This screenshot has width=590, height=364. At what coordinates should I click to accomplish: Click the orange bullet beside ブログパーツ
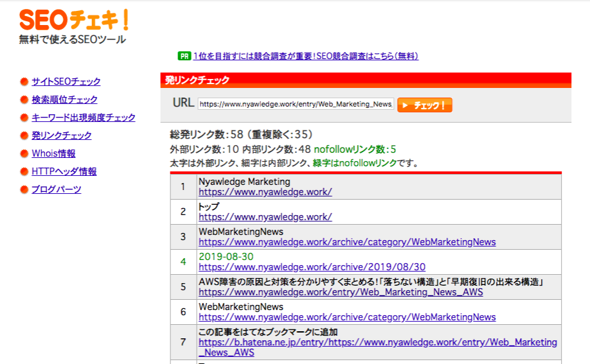(24, 189)
